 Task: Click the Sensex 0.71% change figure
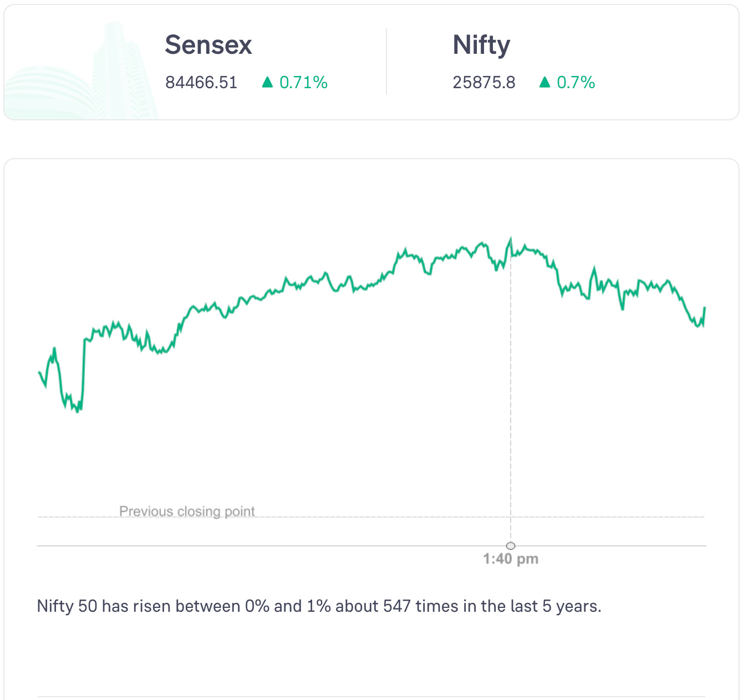pos(303,83)
